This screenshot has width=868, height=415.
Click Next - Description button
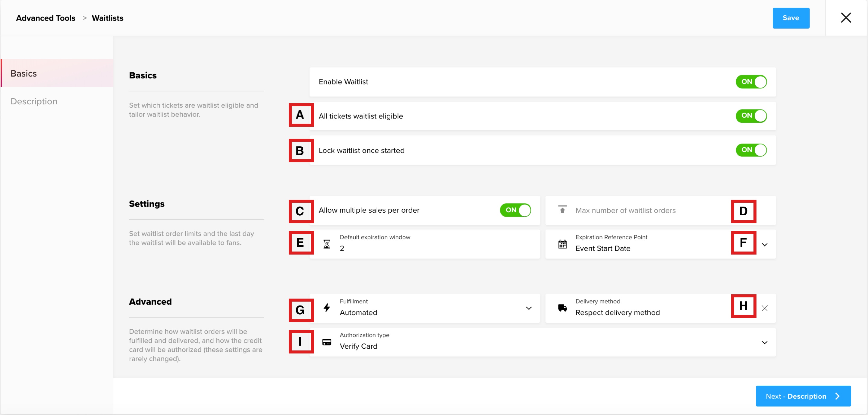coord(803,396)
